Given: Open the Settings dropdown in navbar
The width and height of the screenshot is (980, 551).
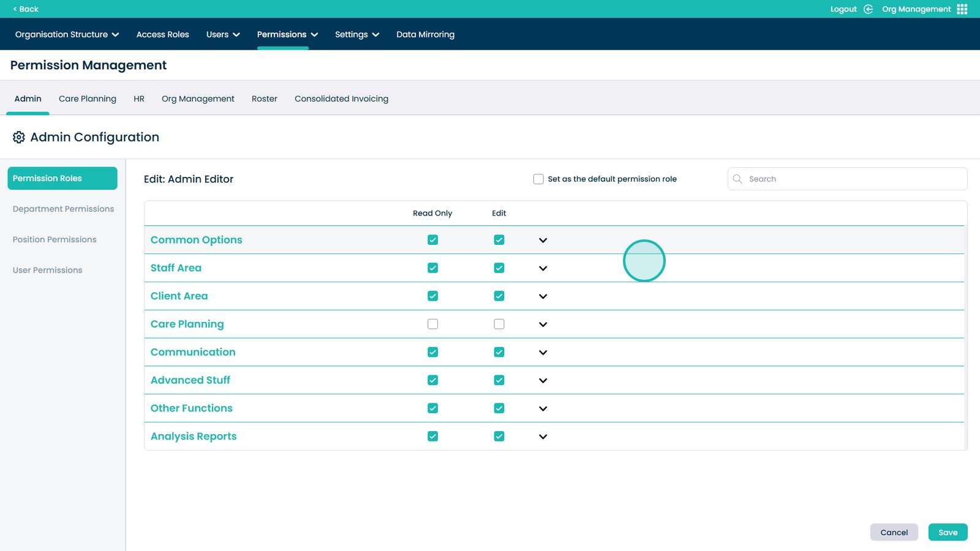Looking at the screenshot, I should [x=356, y=34].
